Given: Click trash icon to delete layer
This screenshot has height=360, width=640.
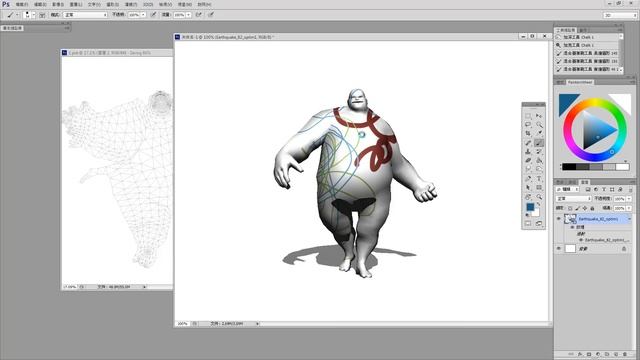Looking at the screenshot, I should click(x=625, y=354).
